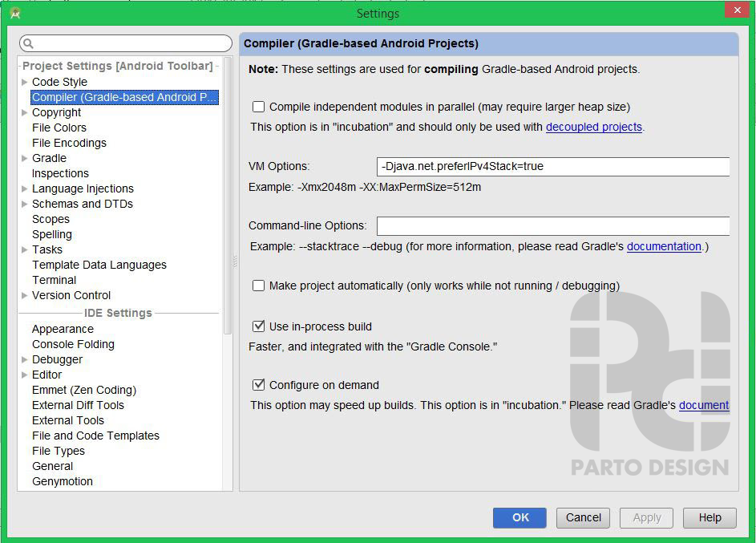Open Template Data Languages page
The width and height of the screenshot is (756, 543).
[x=99, y=265]
